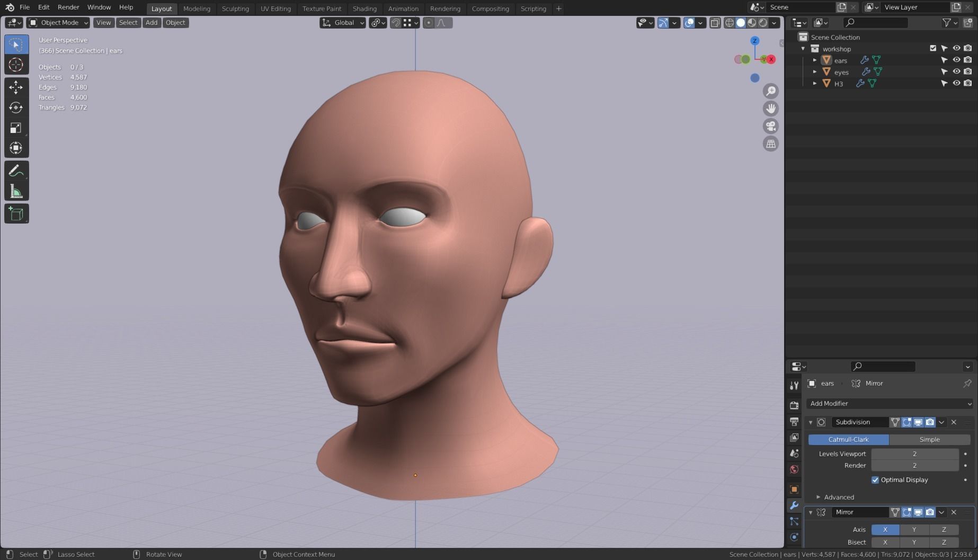Open the Modifier properties wrench tab
This screenshot has width=978, height=560.
(x=794, y=505)
